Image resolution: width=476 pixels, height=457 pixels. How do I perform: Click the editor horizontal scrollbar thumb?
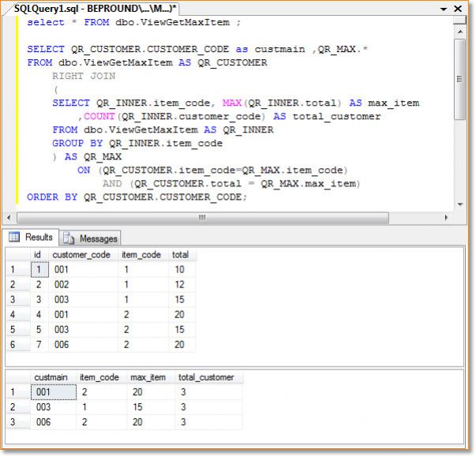coord(201,217)
